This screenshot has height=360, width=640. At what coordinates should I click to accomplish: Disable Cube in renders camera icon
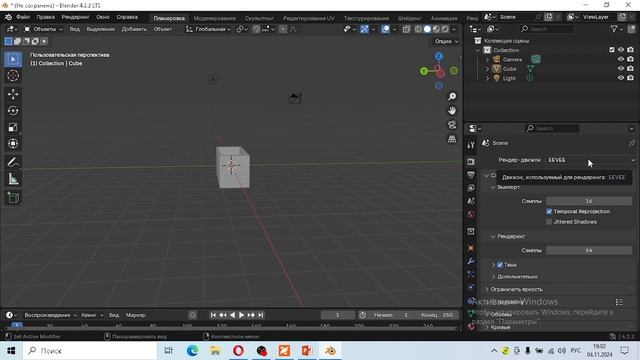coord(631,69)
